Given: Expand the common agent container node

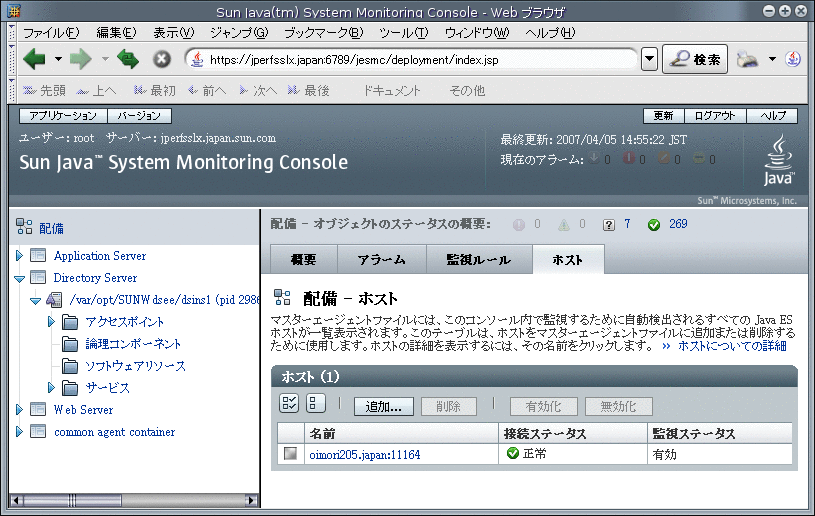Looking at the screenshot, I should click(x=19, y=431).
